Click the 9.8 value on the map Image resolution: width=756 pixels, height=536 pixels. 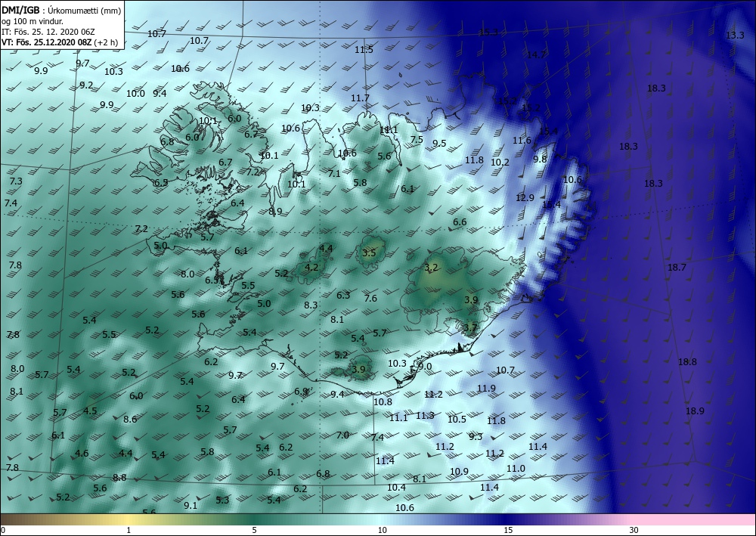pyautogui.click(x=540, y=159)
